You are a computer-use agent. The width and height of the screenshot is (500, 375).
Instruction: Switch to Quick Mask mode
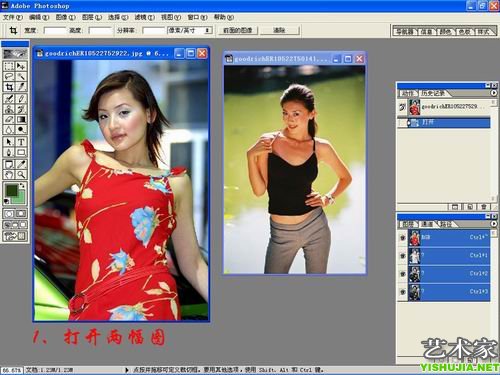click(x=21, y=213)
